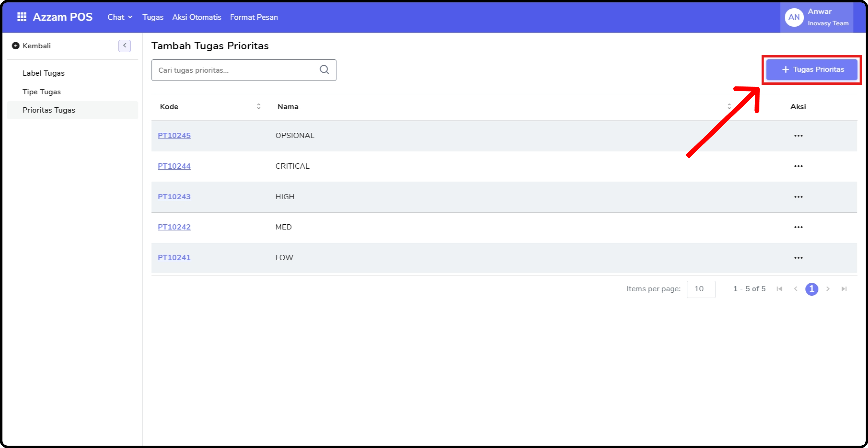Open Aksi Otomatis menu item

tap(197, 17)
